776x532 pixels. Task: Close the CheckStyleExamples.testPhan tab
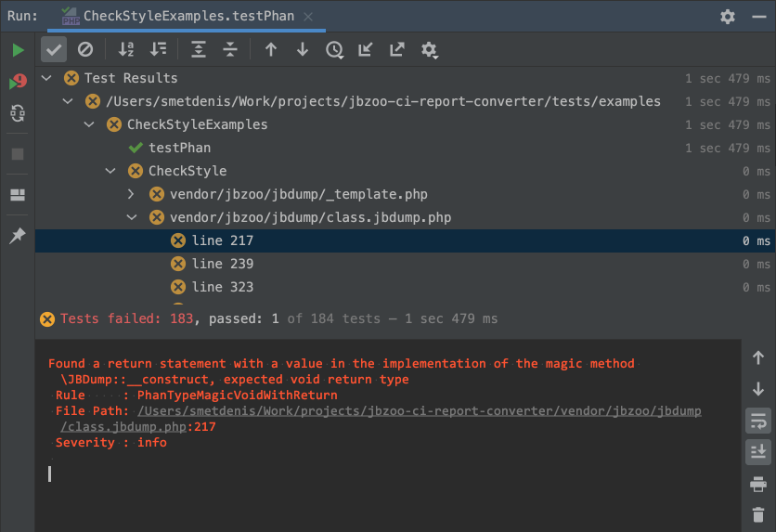308,17
